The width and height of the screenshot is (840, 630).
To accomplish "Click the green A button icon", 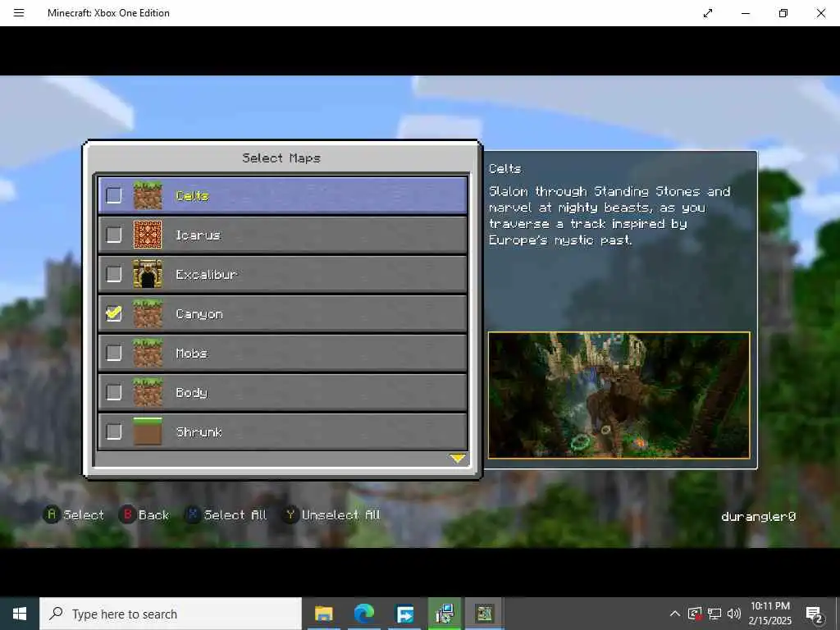I will pyautogui.click(x=52, y=515).
